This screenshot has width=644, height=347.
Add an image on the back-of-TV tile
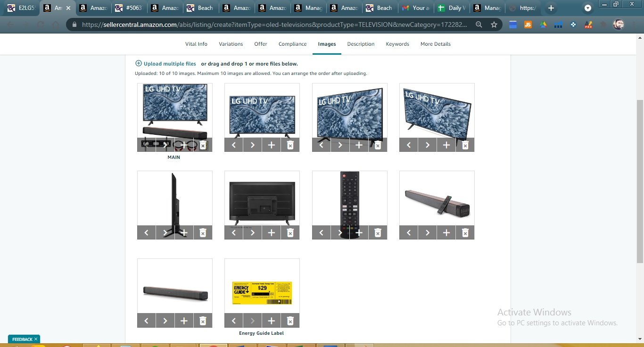pyautogui.click(x=271, y=232)
